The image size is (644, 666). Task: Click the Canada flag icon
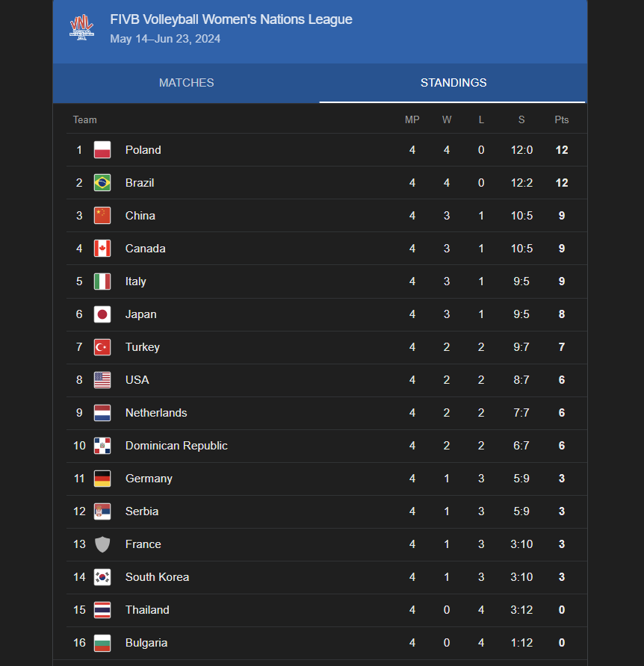coord(102,249)
